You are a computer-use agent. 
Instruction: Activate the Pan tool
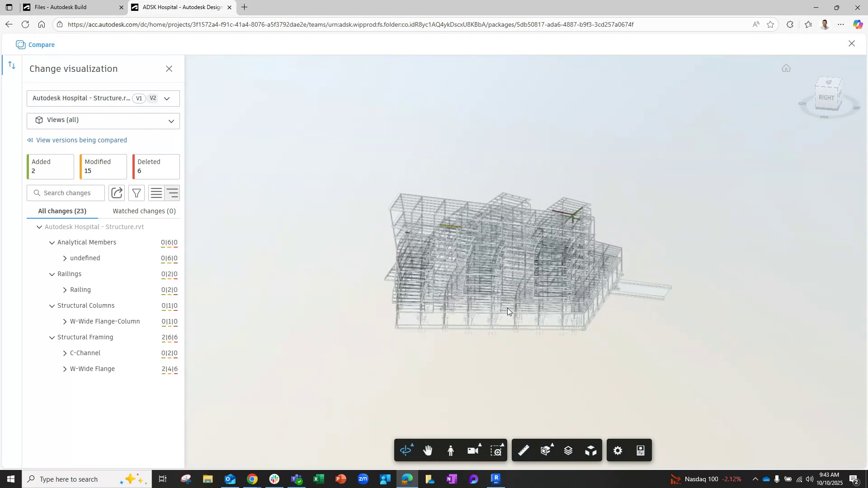coord(428,450)
